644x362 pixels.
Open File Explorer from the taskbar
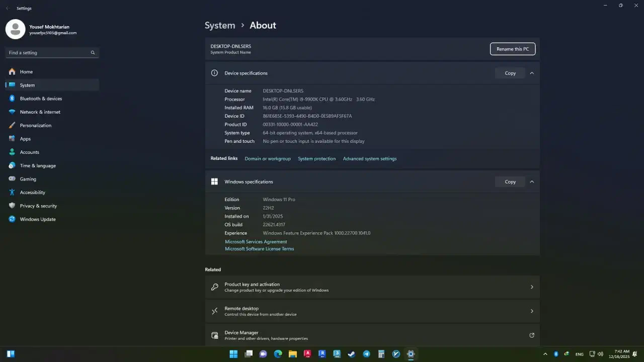point(293,353)
